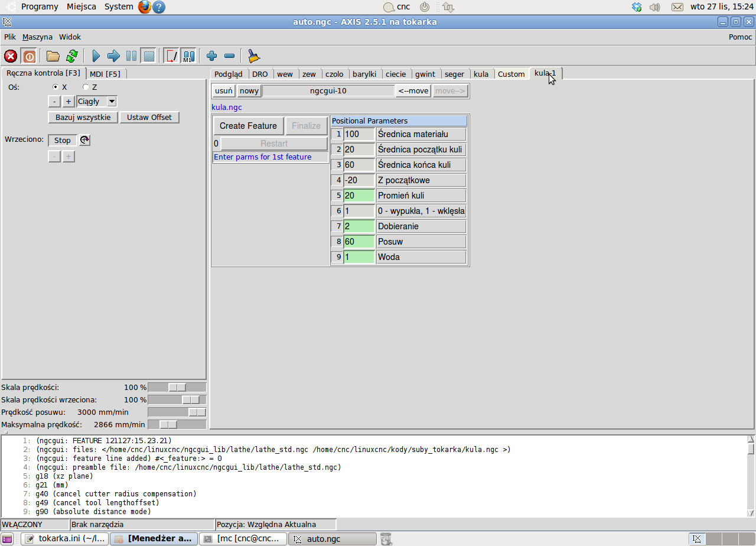
Task: Open the volume control in system tray
Action: pyautogui.click(x=654, y=7)
